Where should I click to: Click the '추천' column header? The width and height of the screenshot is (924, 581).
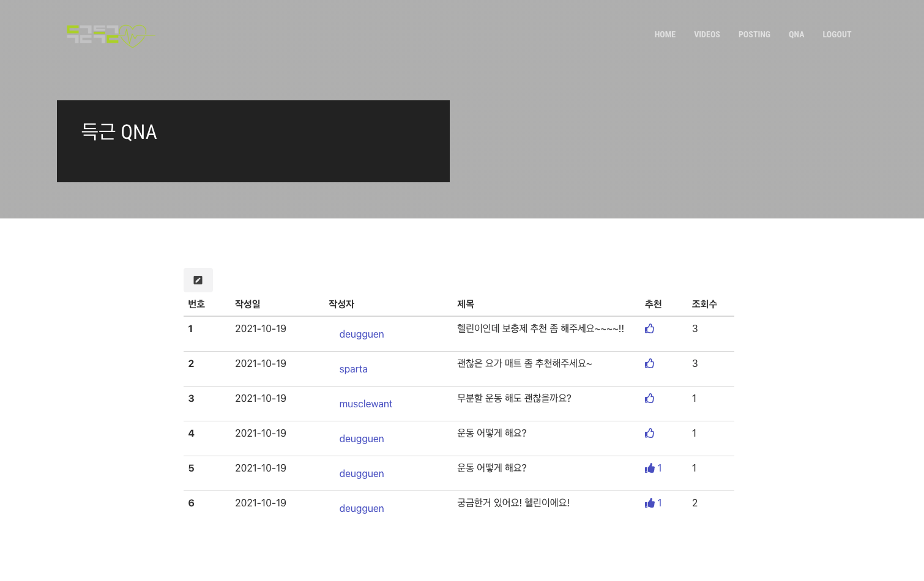click(x=653, y=304)
